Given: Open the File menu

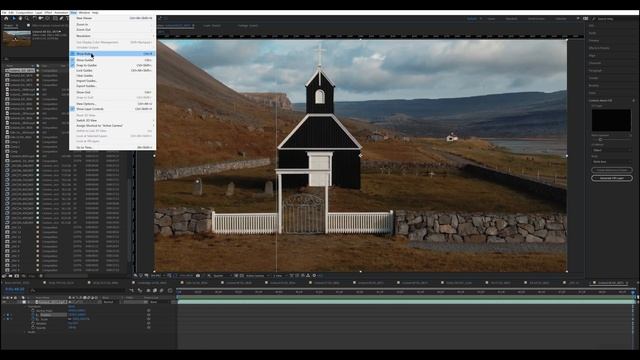Looking at the screenshot, I should [4, 13].
